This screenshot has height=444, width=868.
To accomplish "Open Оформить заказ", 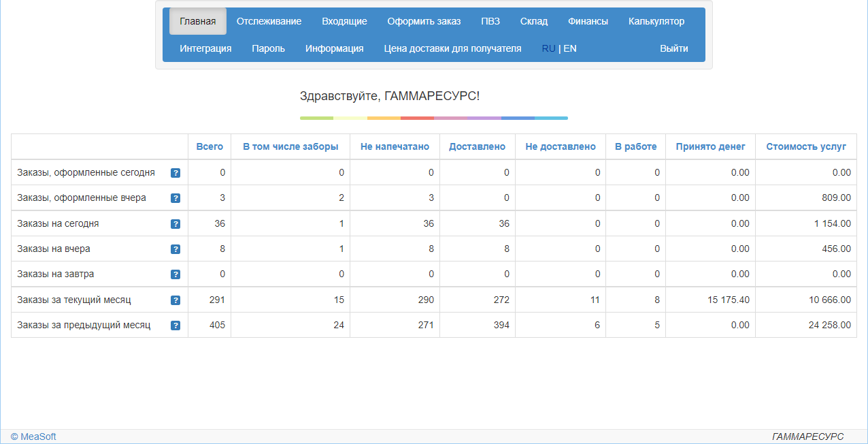I will (424, 21).
